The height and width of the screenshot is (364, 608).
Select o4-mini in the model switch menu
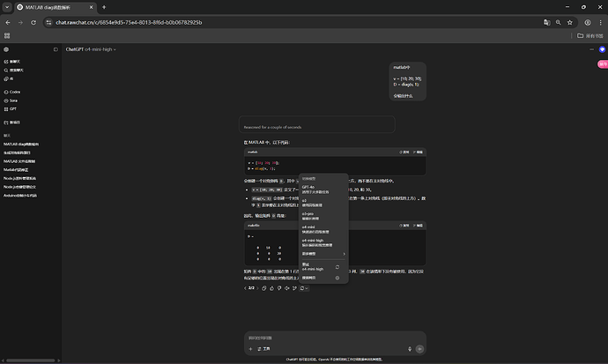pos(323,229)
